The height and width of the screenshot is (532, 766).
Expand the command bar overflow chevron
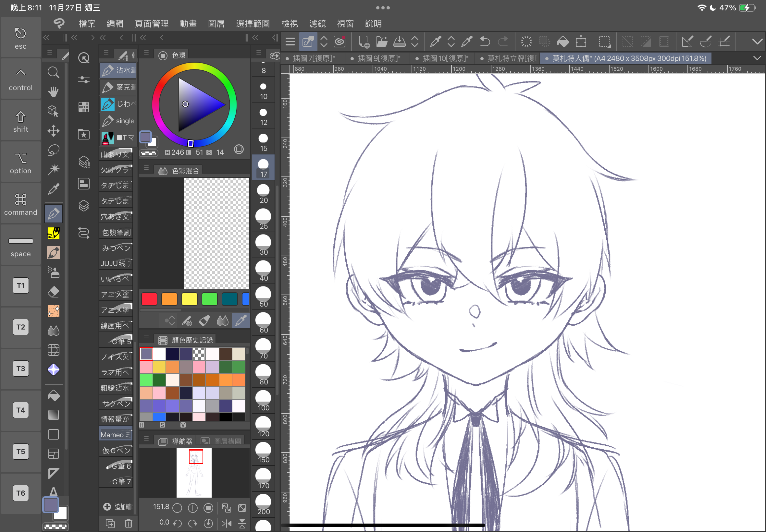point(757,42)
